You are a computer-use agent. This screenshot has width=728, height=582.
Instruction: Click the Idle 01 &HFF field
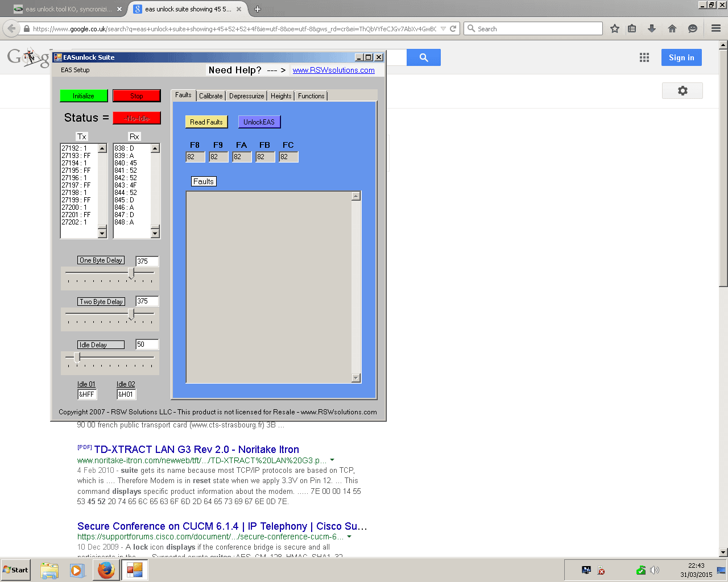click(x=87, y=394)
